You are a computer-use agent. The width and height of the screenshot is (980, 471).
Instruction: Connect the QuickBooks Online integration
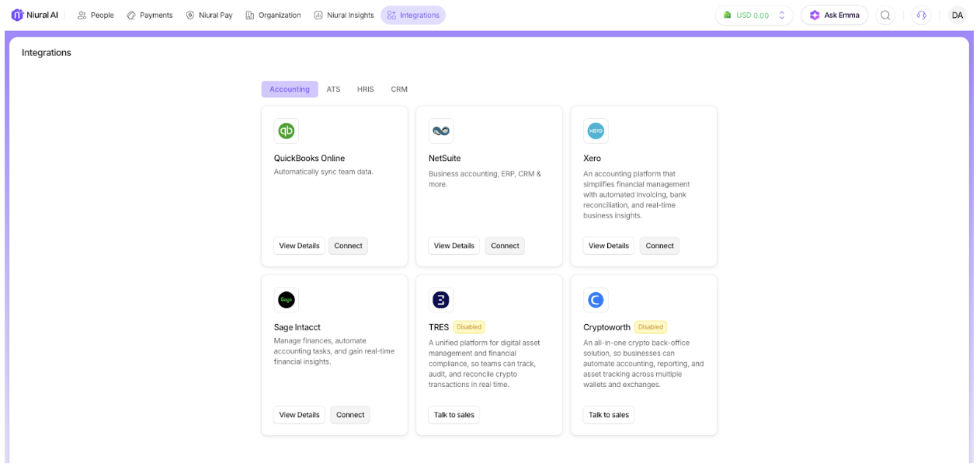point(348,246)
